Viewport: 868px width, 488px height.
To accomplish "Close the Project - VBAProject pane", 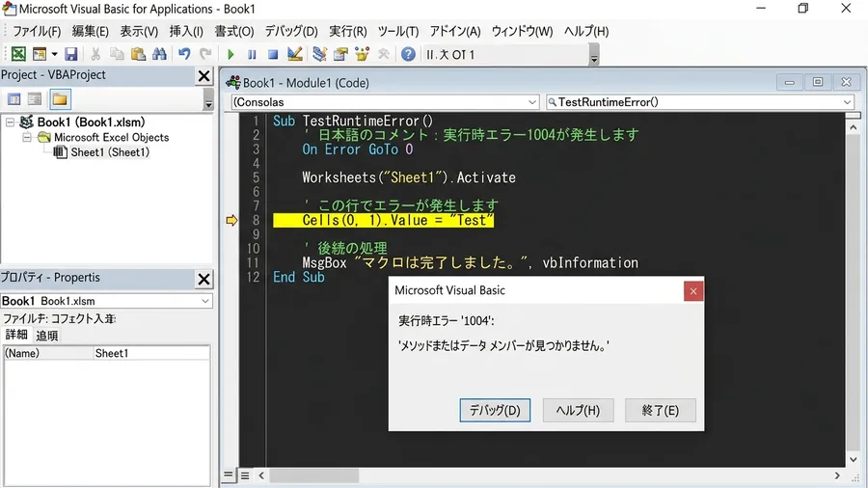I will [x=204, y=76].
